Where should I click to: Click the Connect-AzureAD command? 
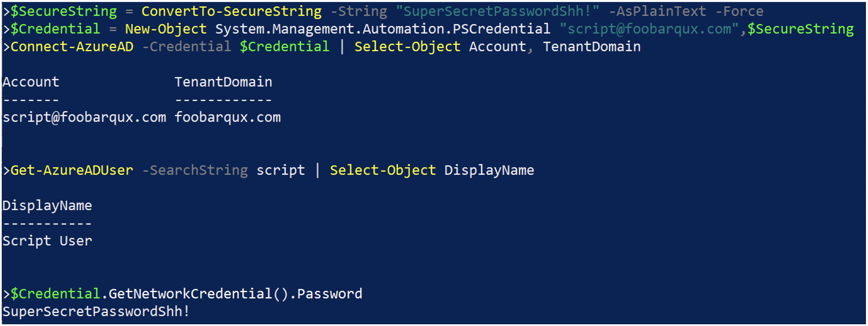tap(72, 47)
